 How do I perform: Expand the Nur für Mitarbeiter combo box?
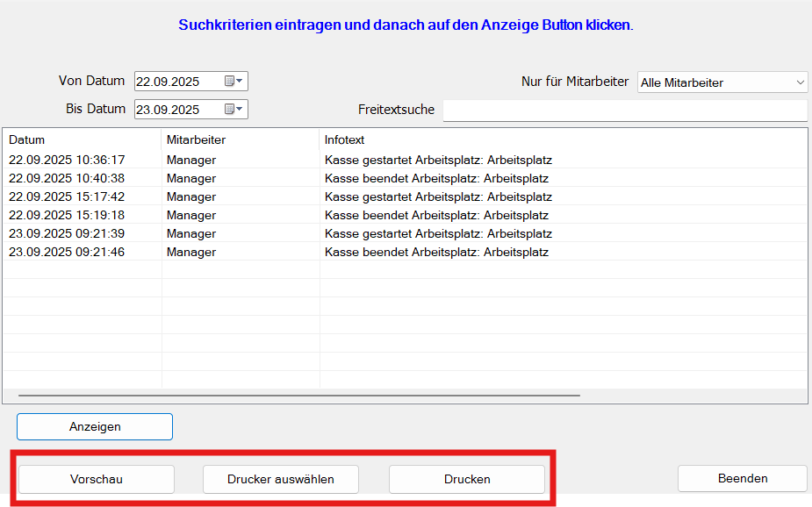(x=722, y=82)
